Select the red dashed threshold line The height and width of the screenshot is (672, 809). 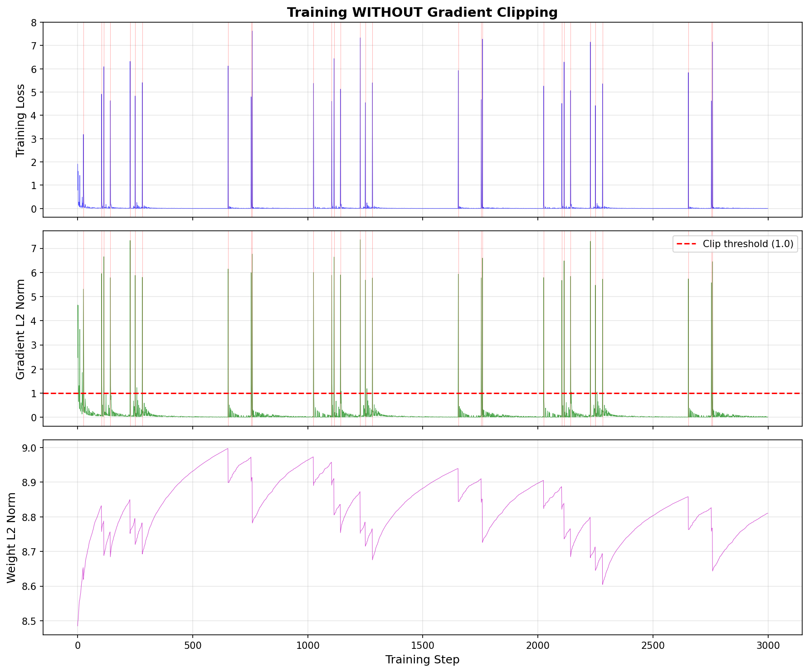499,394
